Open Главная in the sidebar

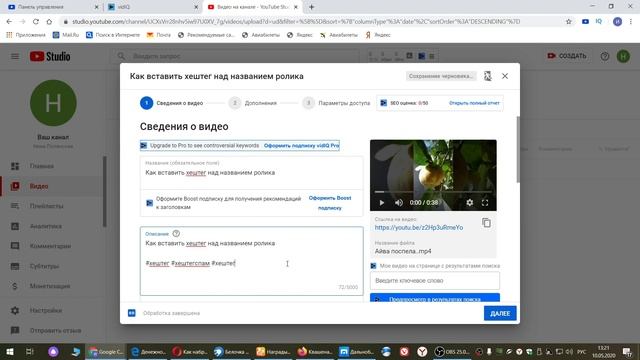click(52, 166)
